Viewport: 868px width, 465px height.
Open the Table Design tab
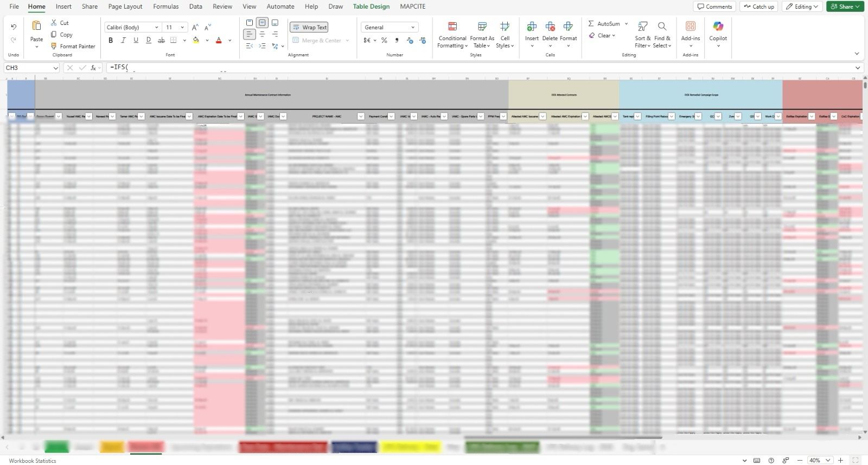tap(371, 7)
